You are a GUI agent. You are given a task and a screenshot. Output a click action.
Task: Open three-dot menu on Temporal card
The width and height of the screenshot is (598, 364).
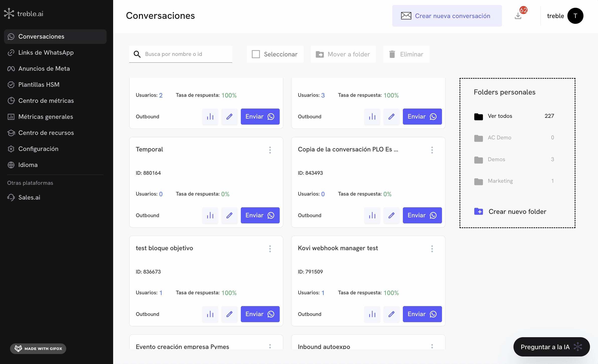(x=270, y=150)
